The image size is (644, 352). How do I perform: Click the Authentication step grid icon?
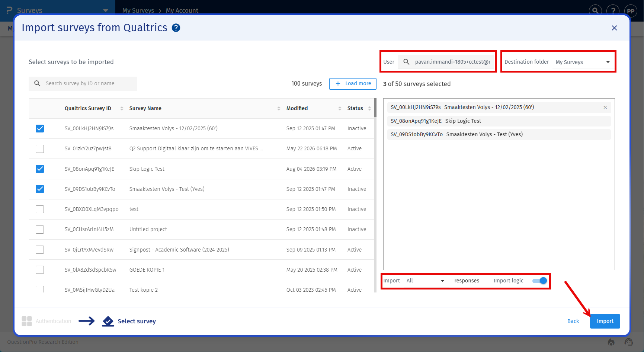click(x=27, y=321)
